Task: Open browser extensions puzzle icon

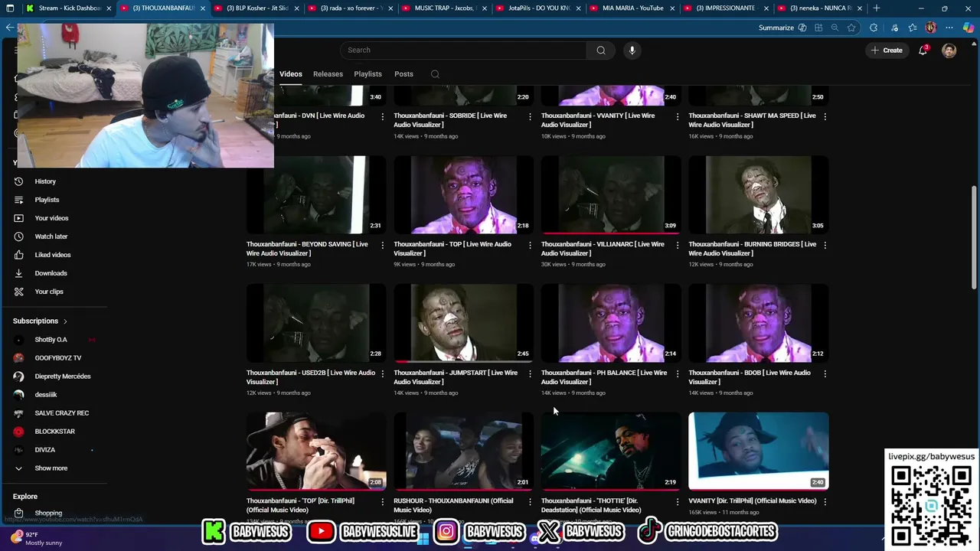Action: pyautogui.click(x=874, y=28)
